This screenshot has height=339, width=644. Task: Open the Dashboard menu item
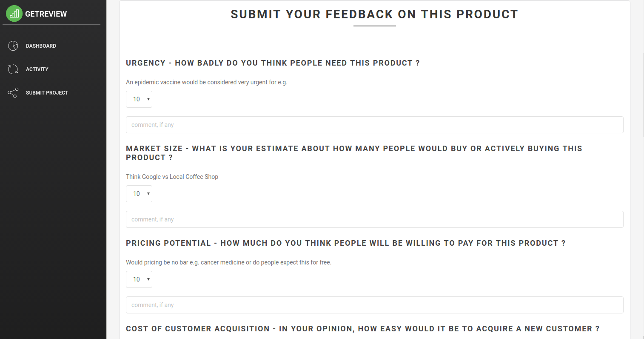[x=41, y=46]
